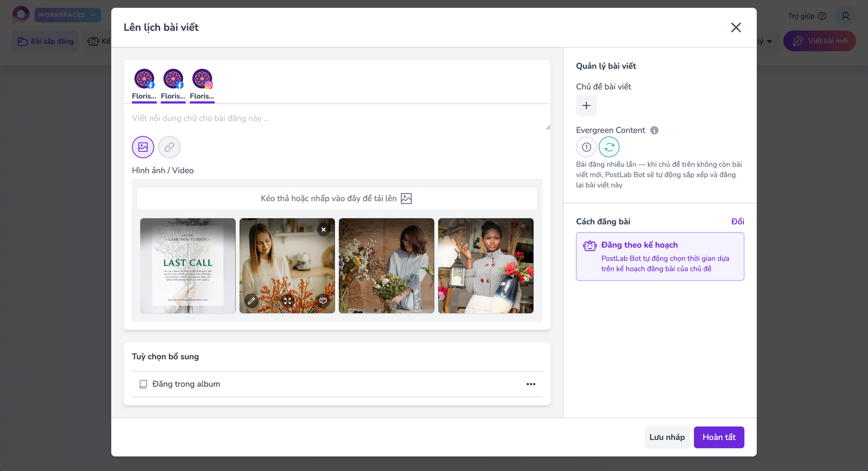Screen dimensions: 868x471
Task: Select the fourth photo thumbnail with lantern
Action: (486, 266)
